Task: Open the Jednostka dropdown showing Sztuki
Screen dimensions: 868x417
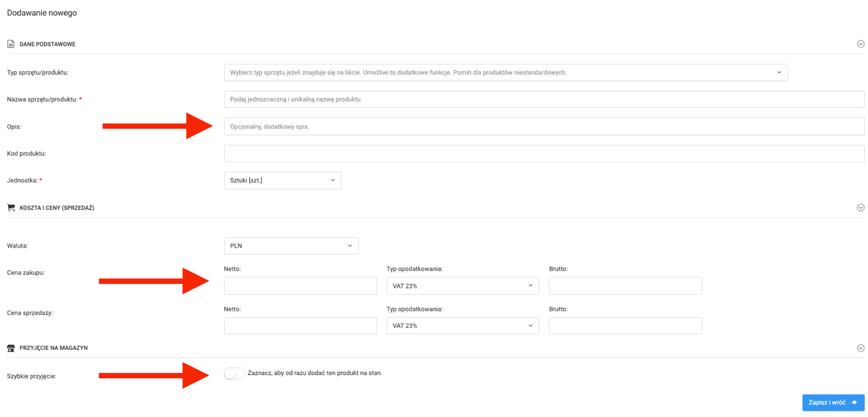Action: (x=282, y=181)
